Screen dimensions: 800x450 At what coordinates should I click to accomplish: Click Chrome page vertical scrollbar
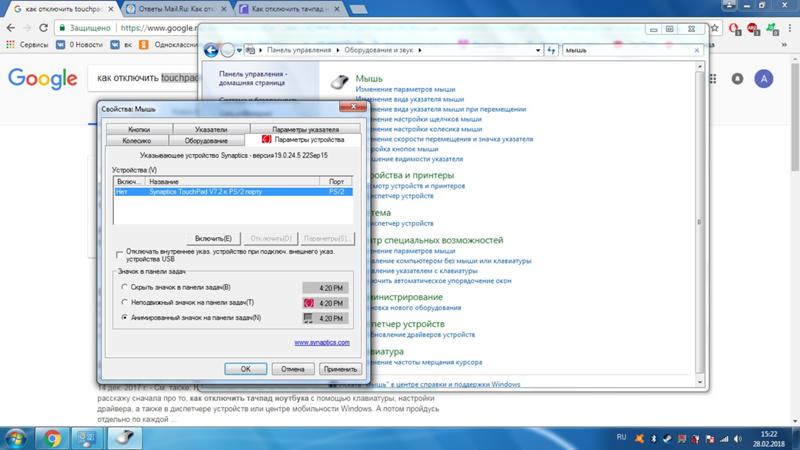click(x=795, y=240)
